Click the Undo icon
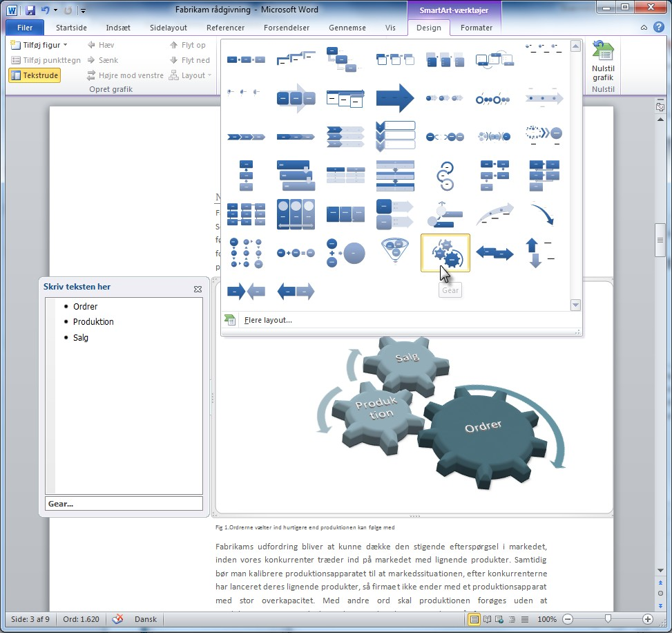The image size is (672, 633). point(45,10)
